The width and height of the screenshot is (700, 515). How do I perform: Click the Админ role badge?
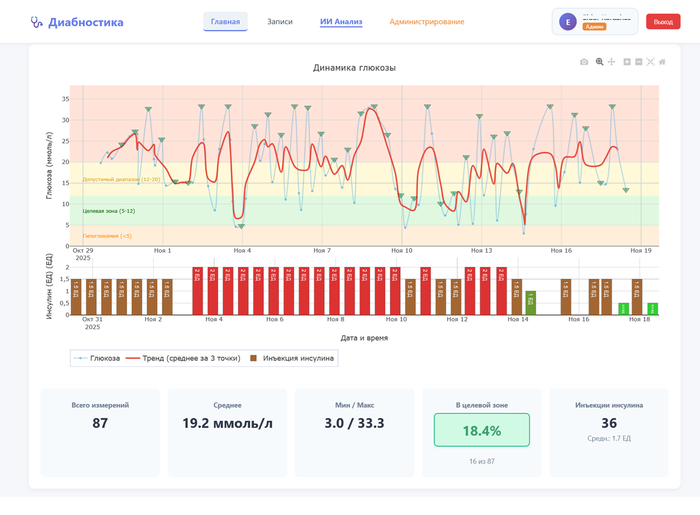(594, 27)
